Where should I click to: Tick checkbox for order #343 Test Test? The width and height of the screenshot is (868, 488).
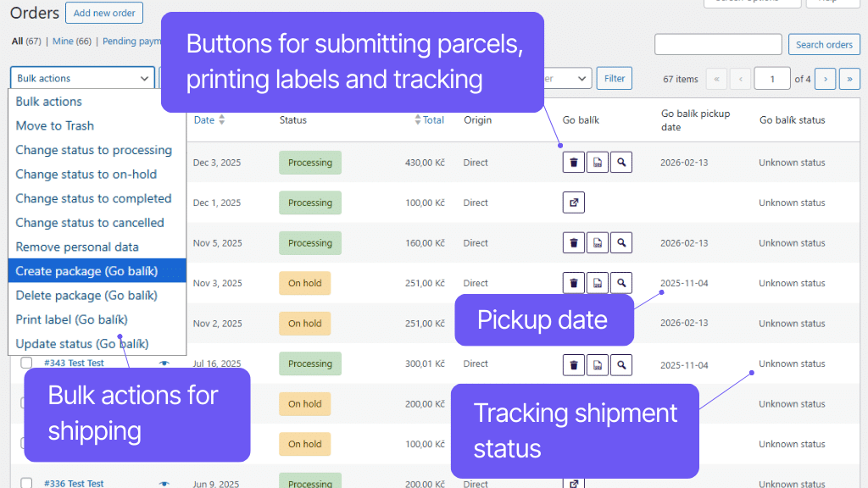click(26, 363)
